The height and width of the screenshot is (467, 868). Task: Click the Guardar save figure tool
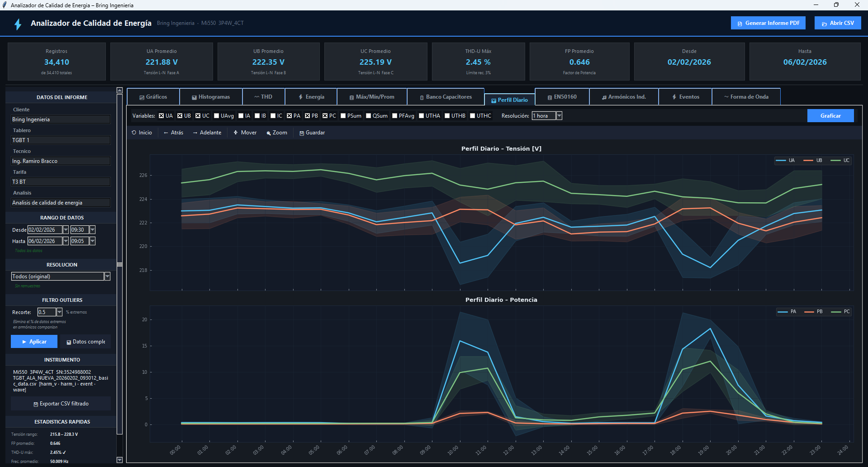click(x=312, y=133)
